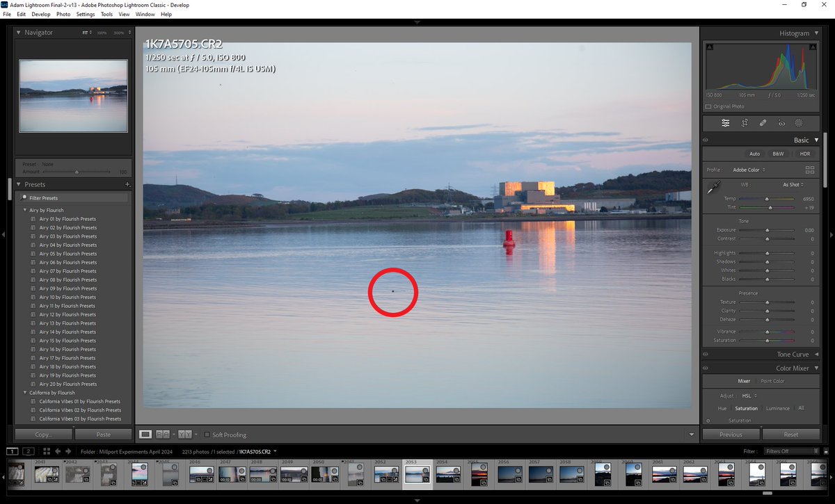Open the Photo menu

63,14
